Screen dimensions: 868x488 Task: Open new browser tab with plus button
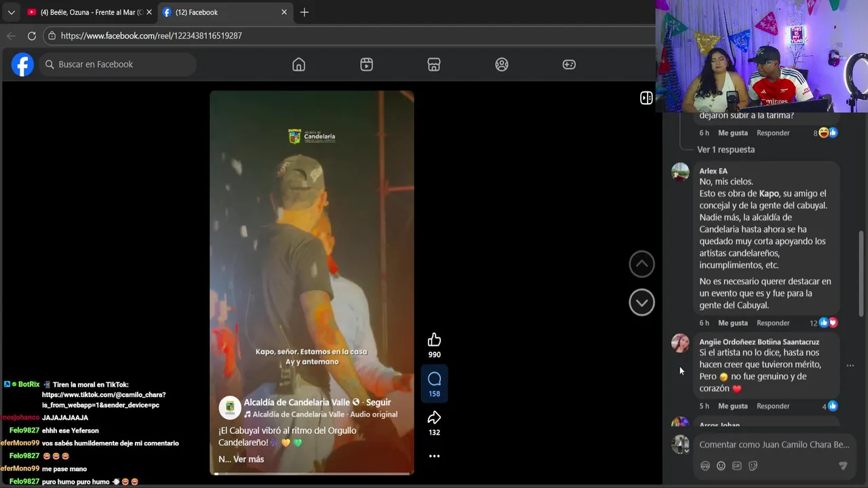(x=304, y=12)
